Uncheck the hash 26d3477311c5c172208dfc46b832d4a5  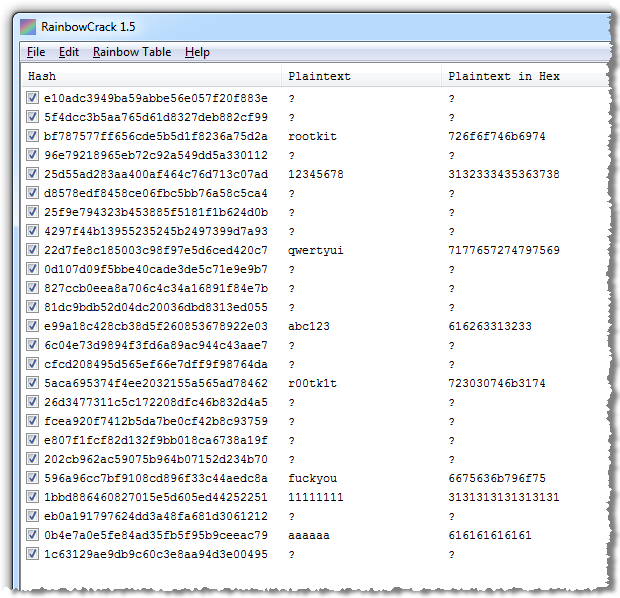click(x=32, y=401)
